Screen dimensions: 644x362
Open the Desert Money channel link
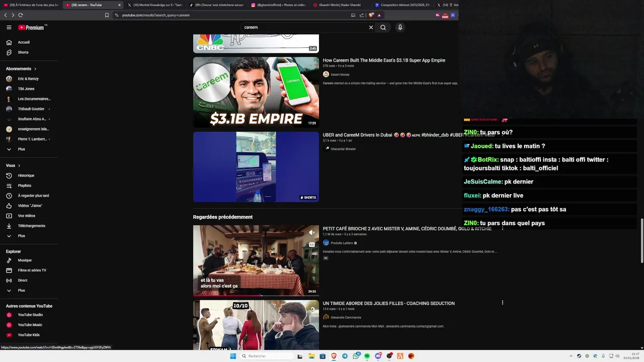pos(340,74)
